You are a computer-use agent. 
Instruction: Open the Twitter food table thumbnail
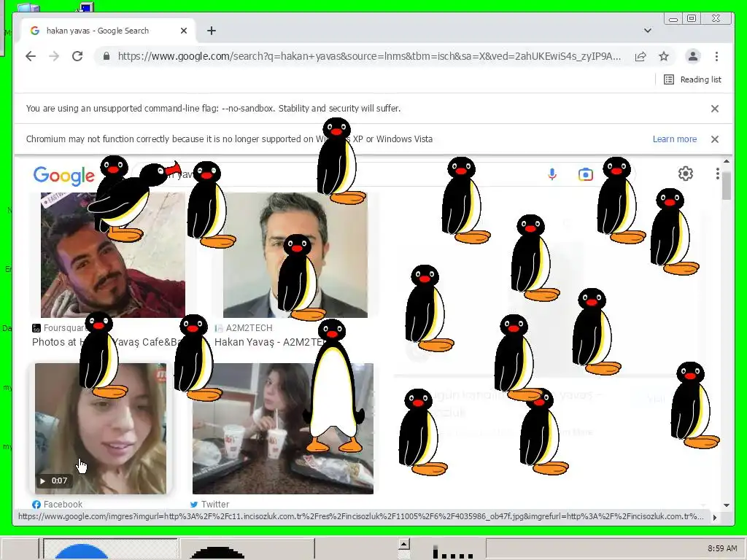tap(282, 429)
